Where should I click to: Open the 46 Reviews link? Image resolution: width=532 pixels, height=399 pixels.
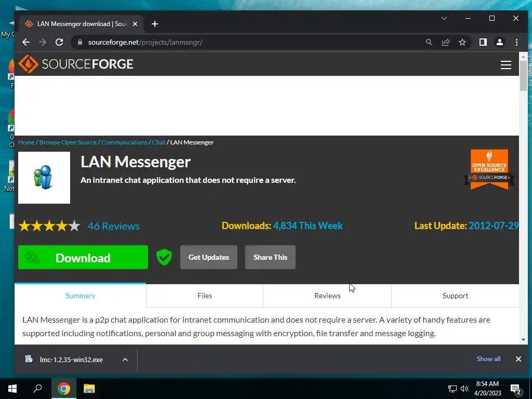click(114, 226)
